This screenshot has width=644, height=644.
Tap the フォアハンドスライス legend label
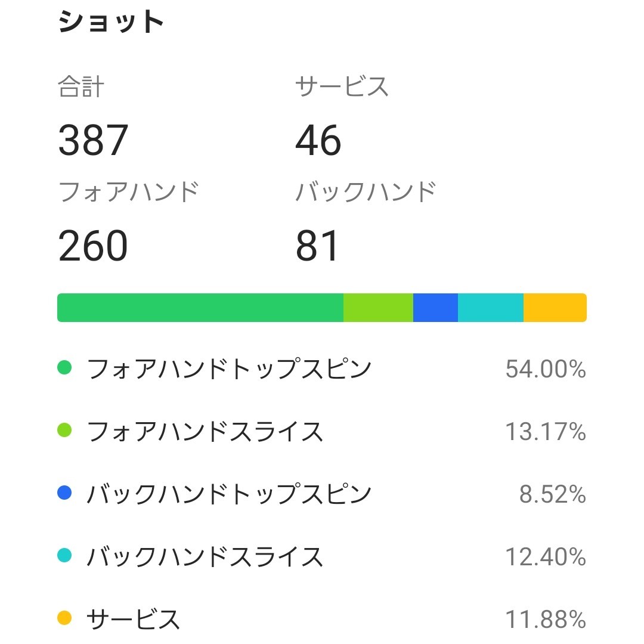coord(205,431)
